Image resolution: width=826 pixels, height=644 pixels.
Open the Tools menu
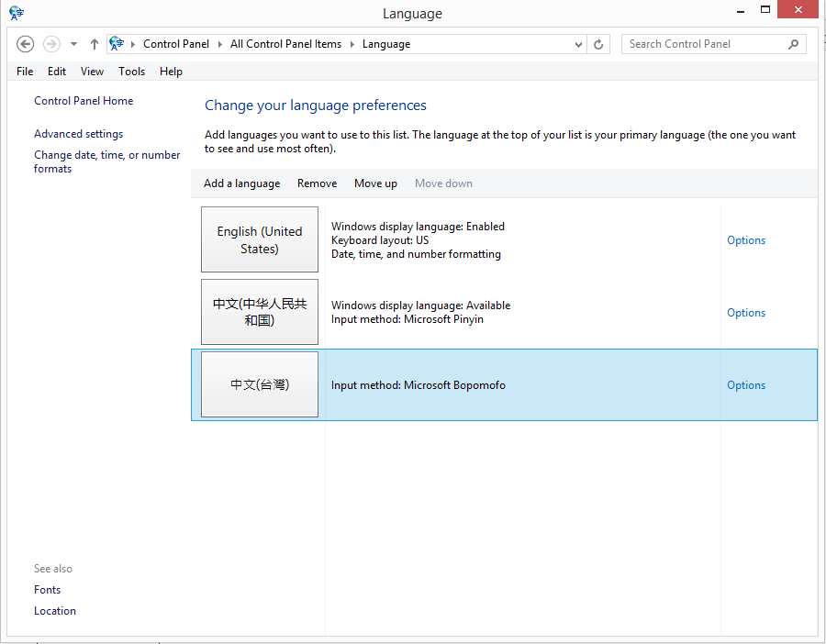point(131,72)
